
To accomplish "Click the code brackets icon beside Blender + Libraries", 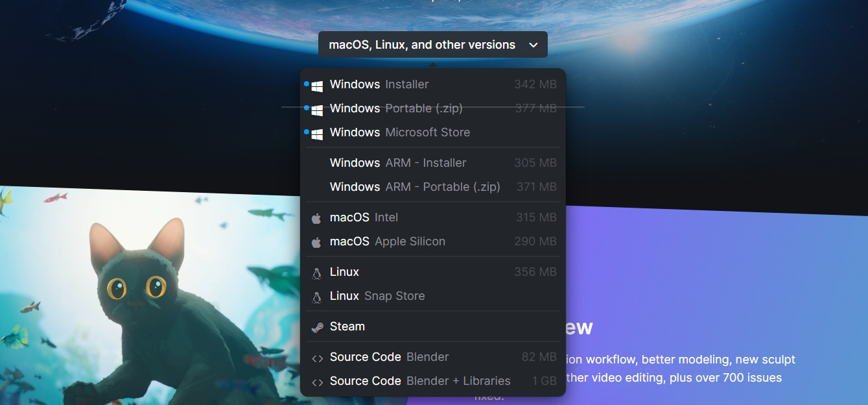I will coord(317,382).
